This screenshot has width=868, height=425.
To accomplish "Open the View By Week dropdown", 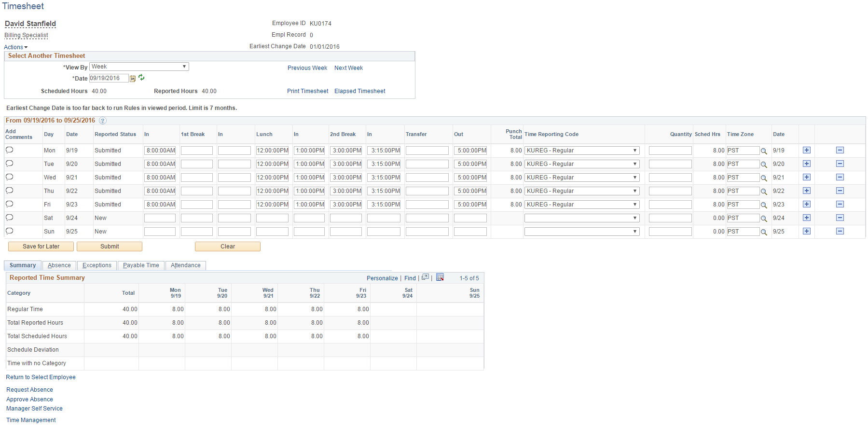I will [x=139, y=67].
